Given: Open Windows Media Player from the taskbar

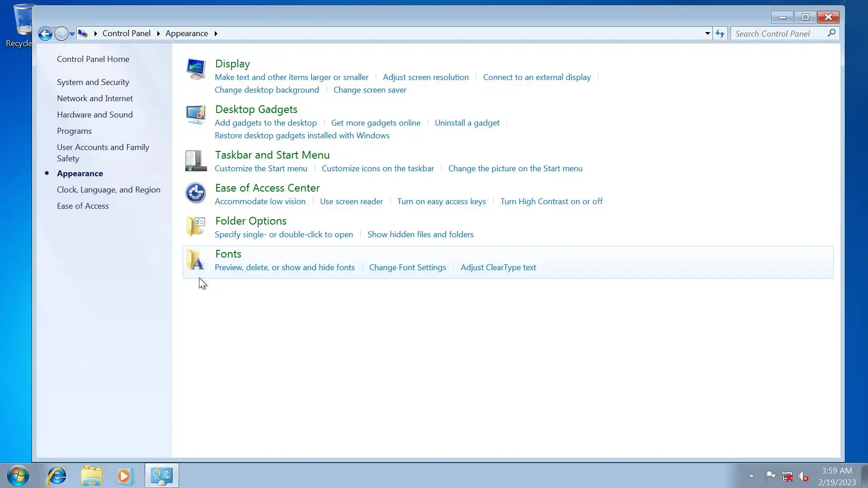Looking at the screenshot, I should [125, 476].
